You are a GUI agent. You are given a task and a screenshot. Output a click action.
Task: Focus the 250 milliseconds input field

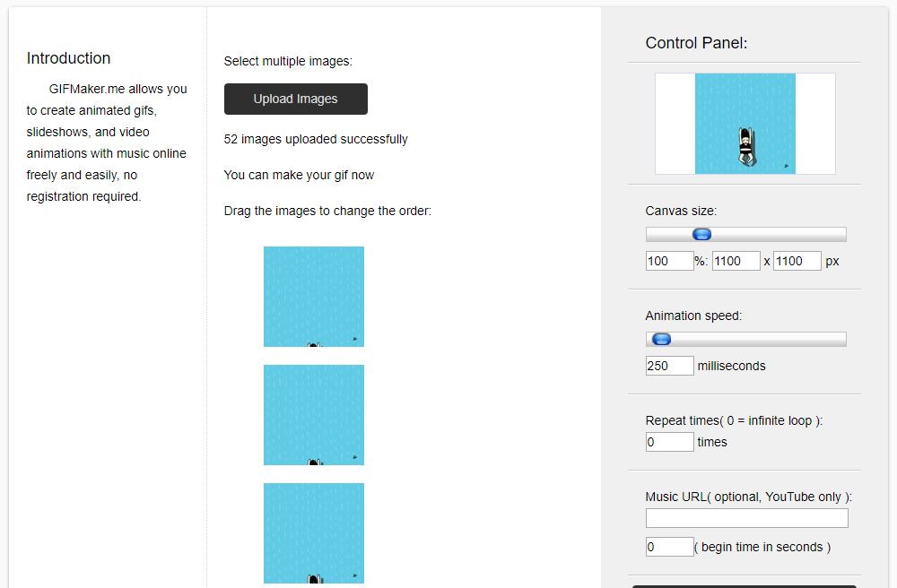point(669,366)
